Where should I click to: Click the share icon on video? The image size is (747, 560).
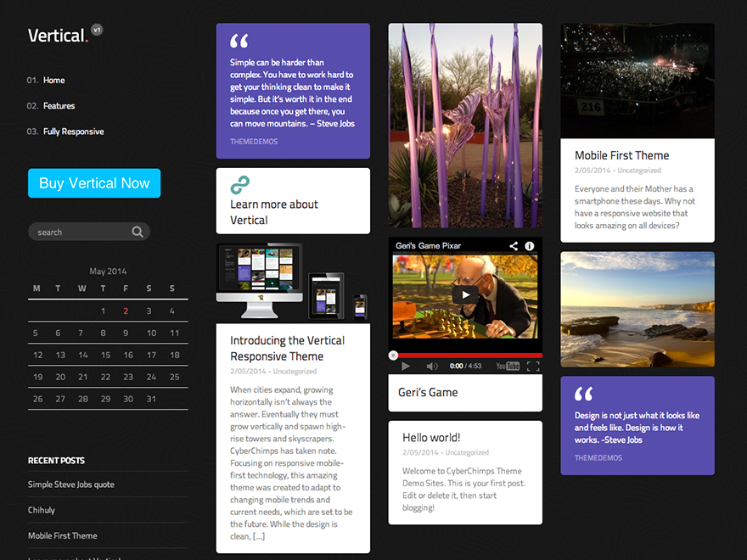point(514,246)
